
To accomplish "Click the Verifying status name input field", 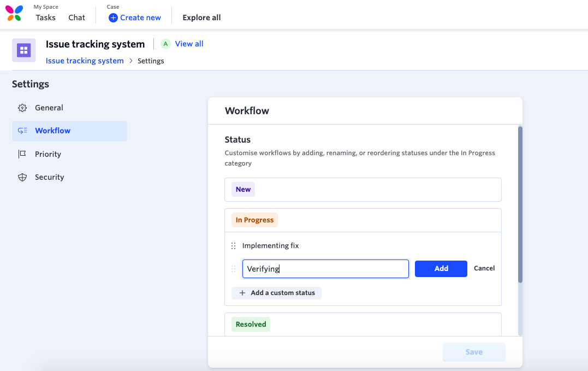I will [325, 269].
